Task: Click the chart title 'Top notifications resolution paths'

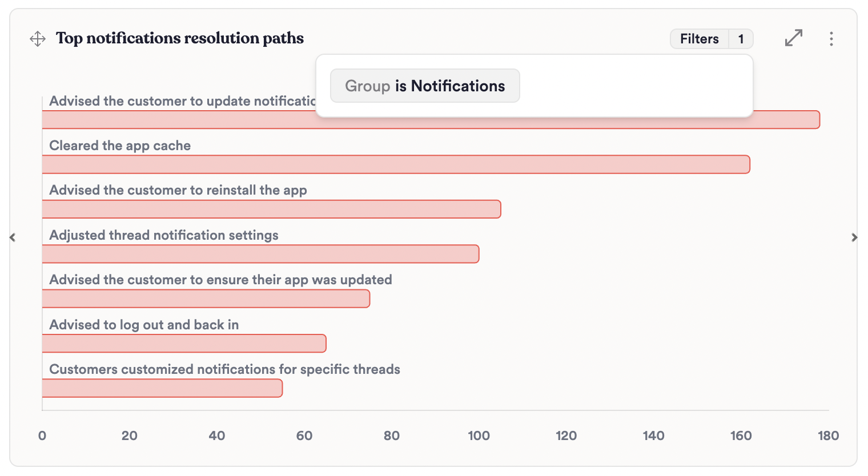Action: point(179,38)
